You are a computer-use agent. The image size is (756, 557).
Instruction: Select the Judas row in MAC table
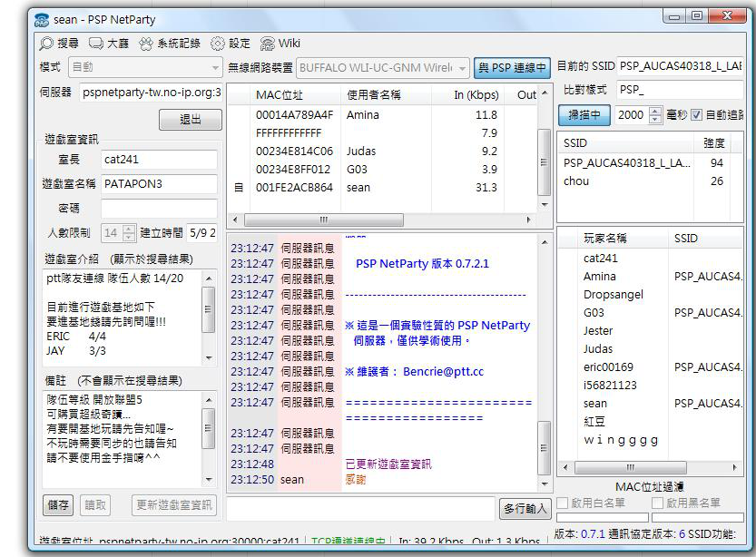[382, 151]
